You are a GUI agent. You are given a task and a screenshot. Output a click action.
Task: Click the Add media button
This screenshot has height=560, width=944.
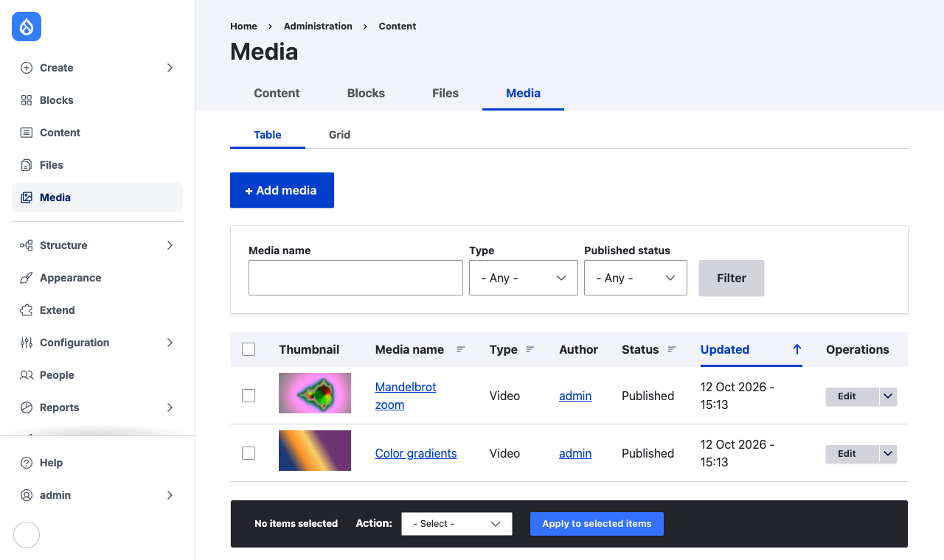point(282,190)
